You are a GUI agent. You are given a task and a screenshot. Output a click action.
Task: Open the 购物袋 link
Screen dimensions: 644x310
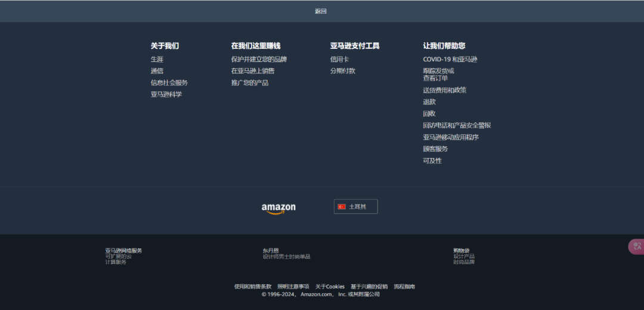pos(461,250)
